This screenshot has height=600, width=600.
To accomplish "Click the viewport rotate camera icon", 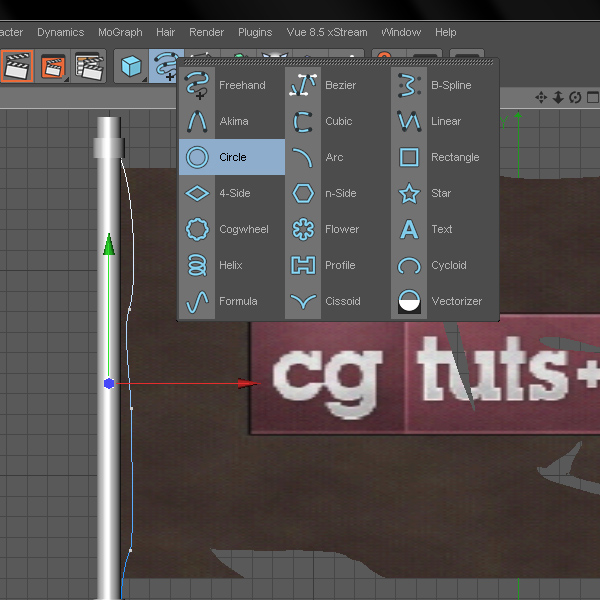I will (x=575, y=98).
